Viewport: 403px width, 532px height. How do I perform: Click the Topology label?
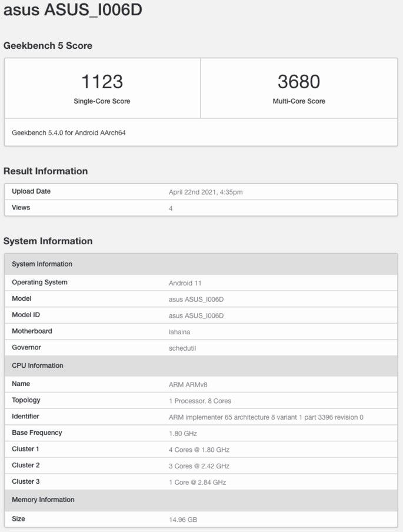tap(26, 400)
